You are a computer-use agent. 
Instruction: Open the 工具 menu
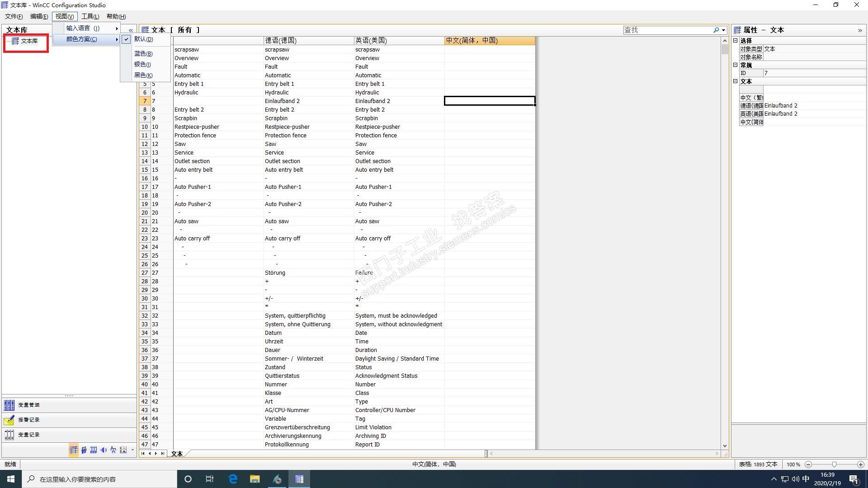(90, 16)
